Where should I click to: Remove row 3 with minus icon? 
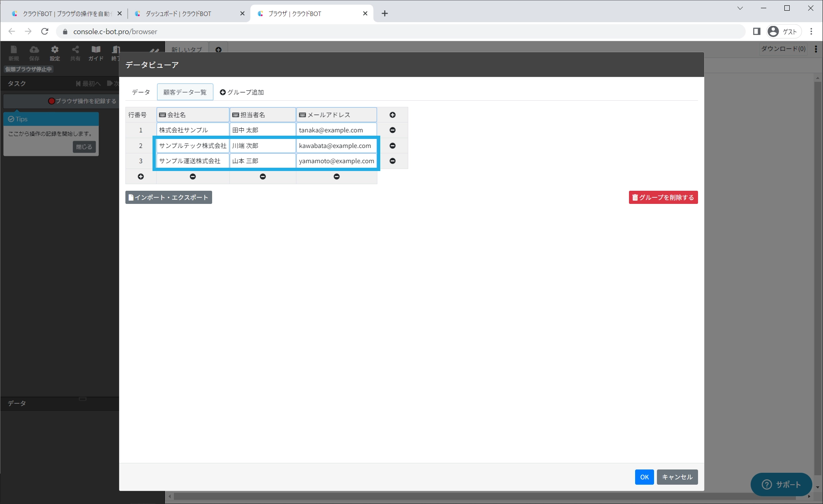[x=392, y=161]
